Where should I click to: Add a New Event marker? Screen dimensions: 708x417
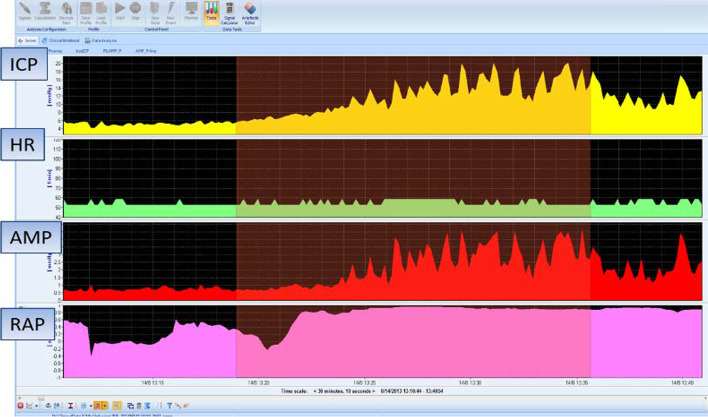click(172, 9)
